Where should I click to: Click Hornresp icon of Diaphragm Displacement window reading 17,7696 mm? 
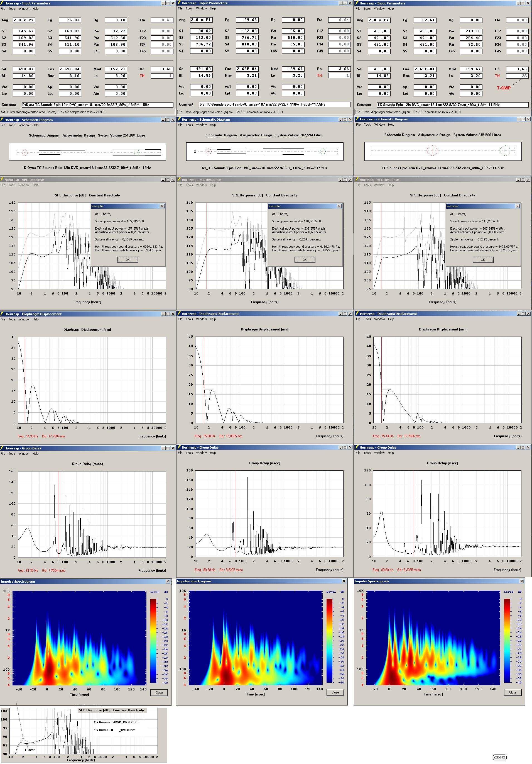(x=357, y=314)
